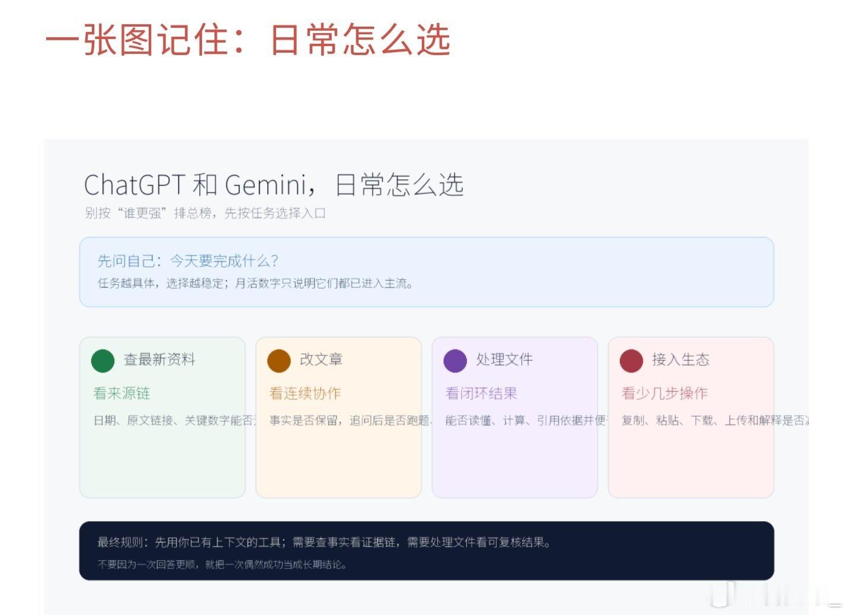Click the line starting with 任务越具体，选择越稳定
This screenshot has width=849, height=616.
pyautogui.click(x=255, y=284)
